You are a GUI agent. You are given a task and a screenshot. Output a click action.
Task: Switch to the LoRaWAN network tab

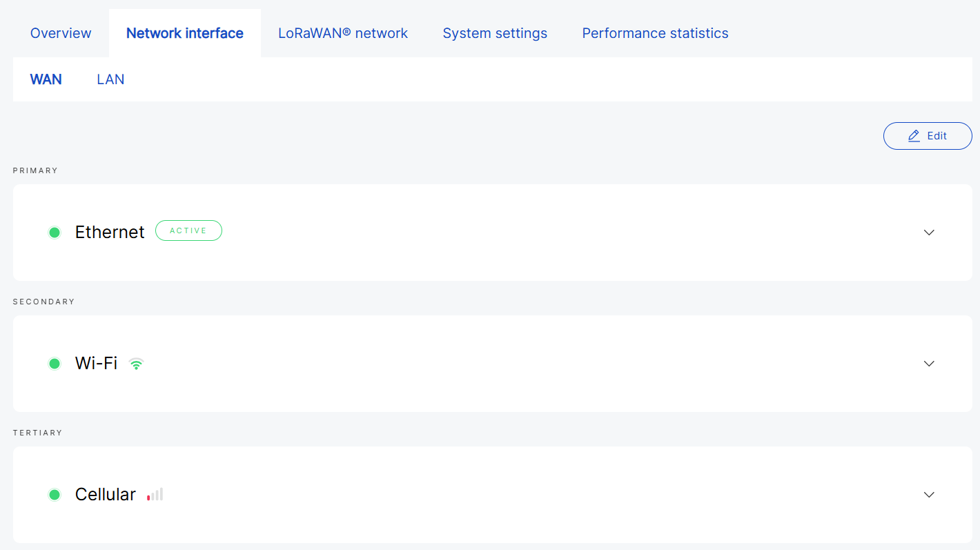(x=343, y=32)
